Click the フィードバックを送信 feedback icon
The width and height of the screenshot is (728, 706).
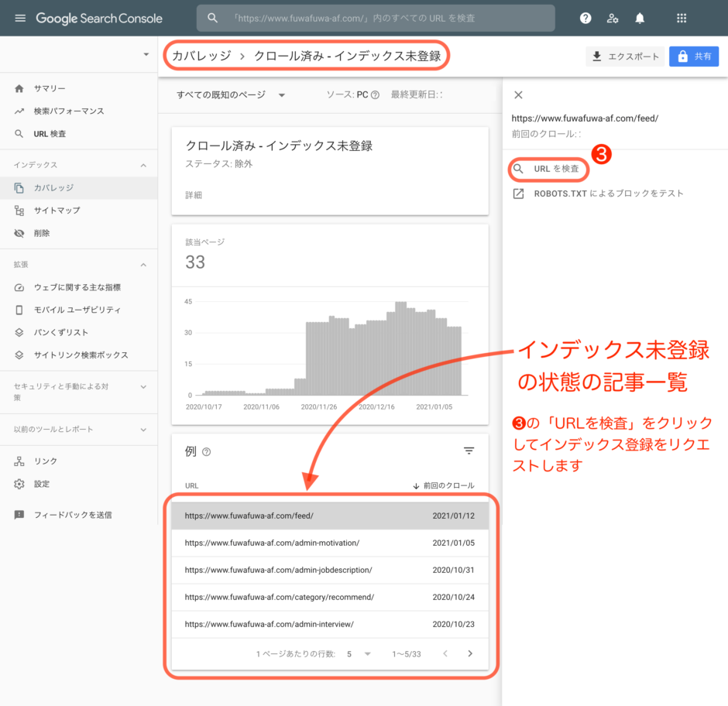pos(19,515)
